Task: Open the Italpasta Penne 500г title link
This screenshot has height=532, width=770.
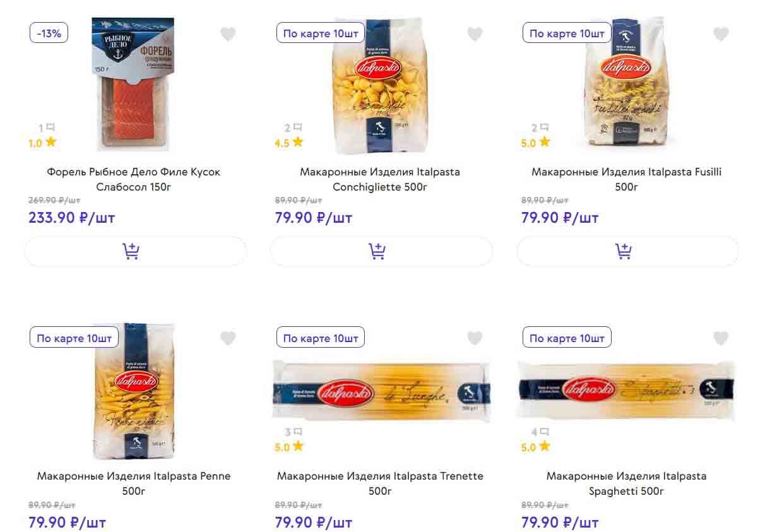Action: (x=134, y=483)
